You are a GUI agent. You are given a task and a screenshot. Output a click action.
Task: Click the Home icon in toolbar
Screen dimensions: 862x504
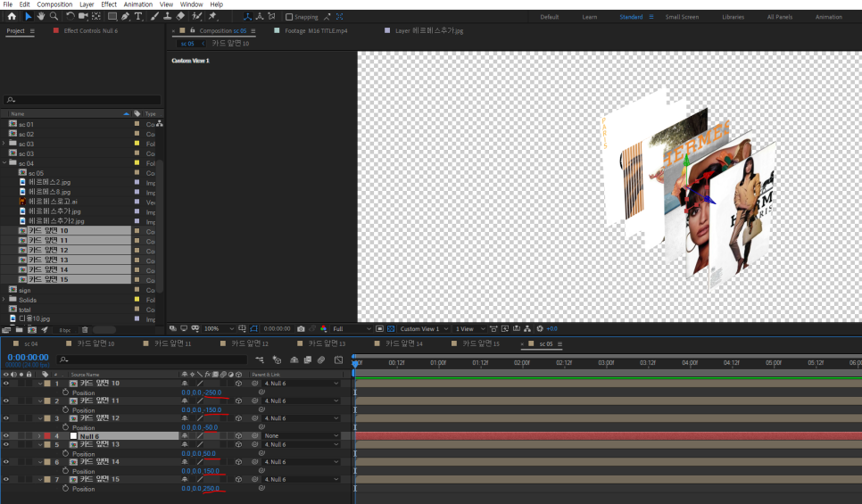click(12, 16)
